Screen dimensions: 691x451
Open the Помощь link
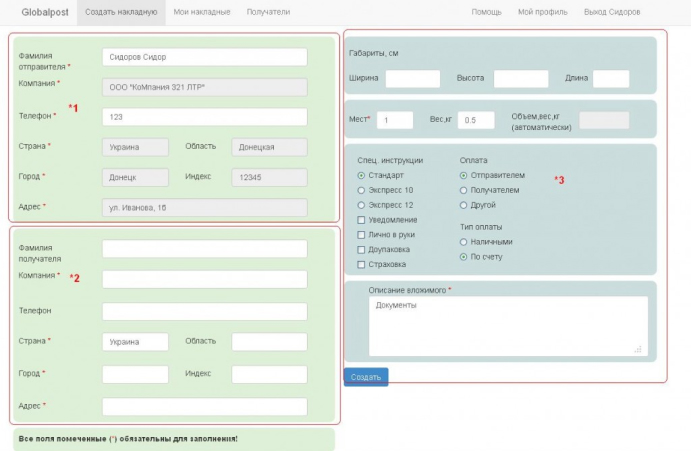[x=486, y=12]
